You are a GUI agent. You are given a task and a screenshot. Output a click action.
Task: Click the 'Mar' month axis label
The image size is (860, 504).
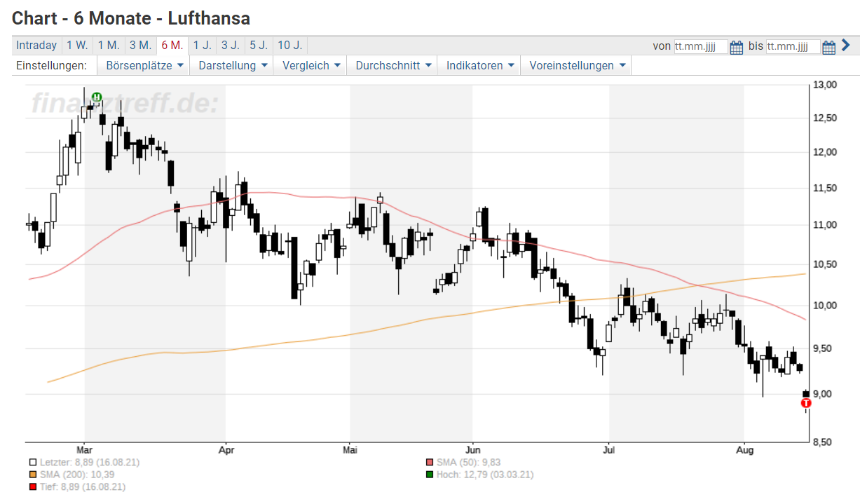point(85,450)
